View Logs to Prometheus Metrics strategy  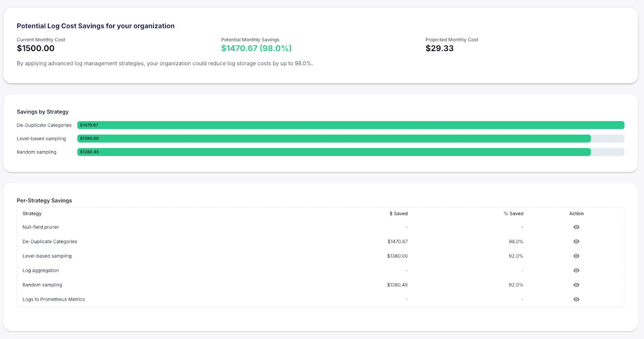(x=576, y=300)
